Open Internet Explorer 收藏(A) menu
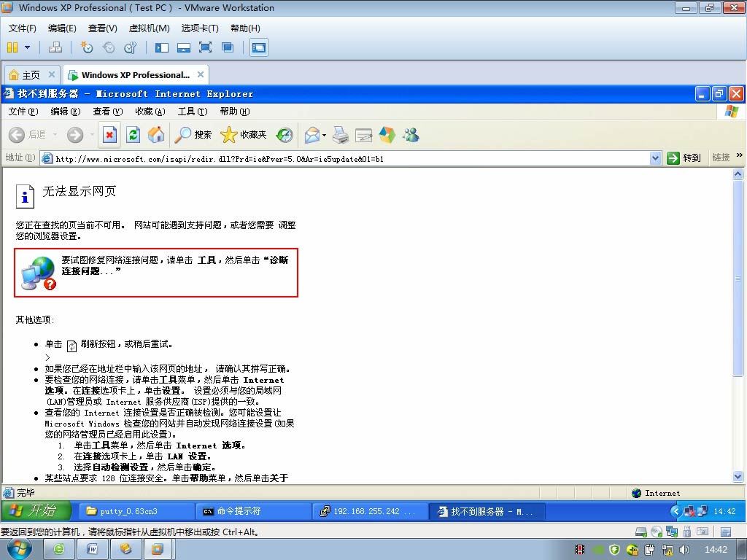This screenshot has height=560, width=747. coord(150,112)
